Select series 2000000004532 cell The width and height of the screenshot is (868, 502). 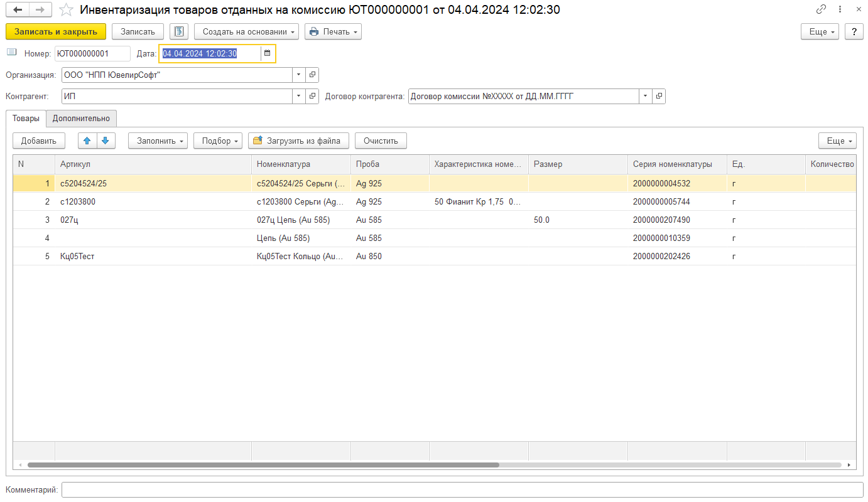tap(677, 184)
